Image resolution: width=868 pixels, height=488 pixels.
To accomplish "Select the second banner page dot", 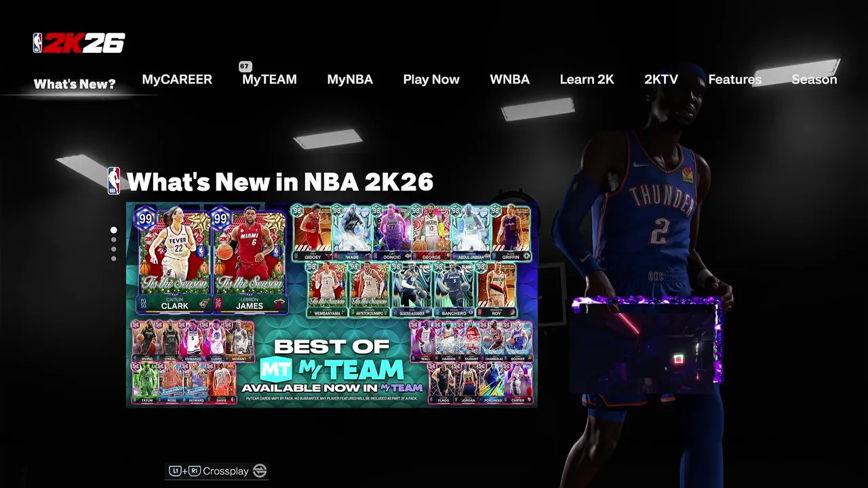I will [x=114, y=240].
